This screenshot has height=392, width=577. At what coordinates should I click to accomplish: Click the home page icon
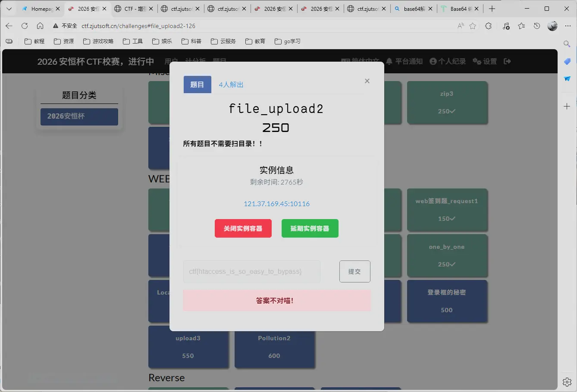pyautogui.click(x=40, y=26)
